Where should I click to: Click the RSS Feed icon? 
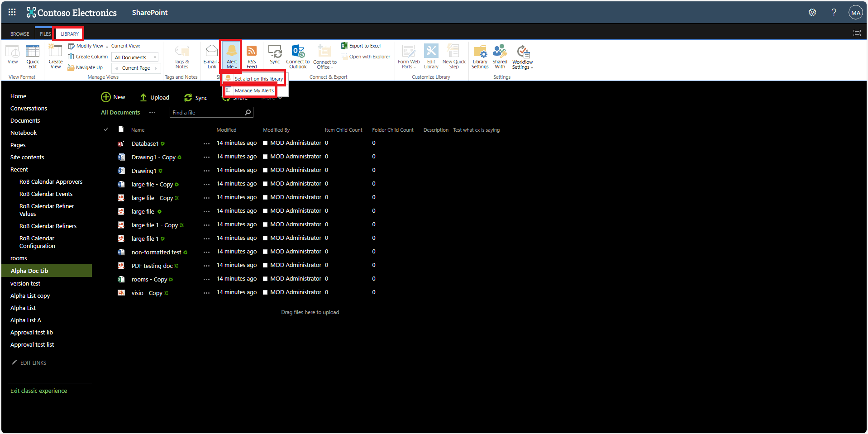252,57
